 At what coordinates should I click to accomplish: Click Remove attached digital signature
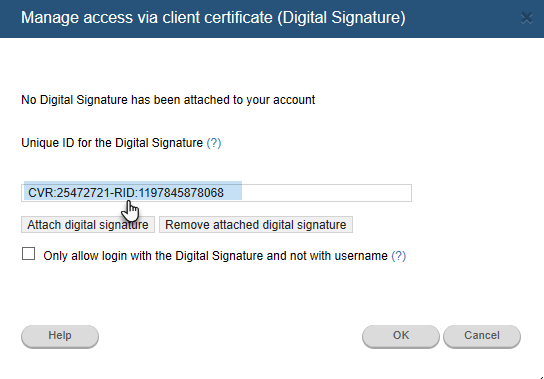pyautogui.click(x=256, y=225)
